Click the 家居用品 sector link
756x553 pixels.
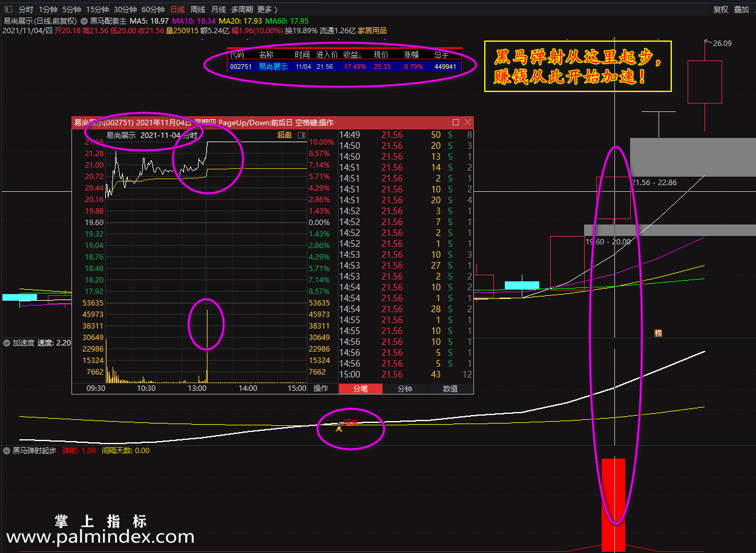point(373,31)
